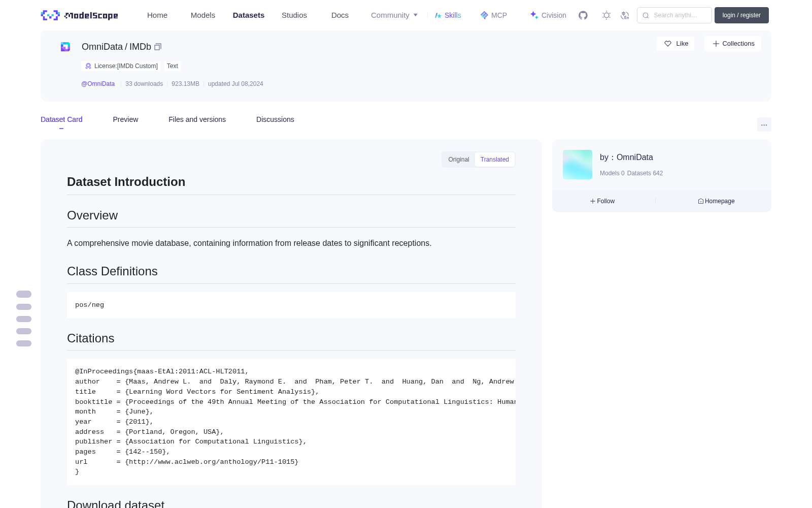Click the plus icon in Collections

pyautogui.click(x=716, y=44)
